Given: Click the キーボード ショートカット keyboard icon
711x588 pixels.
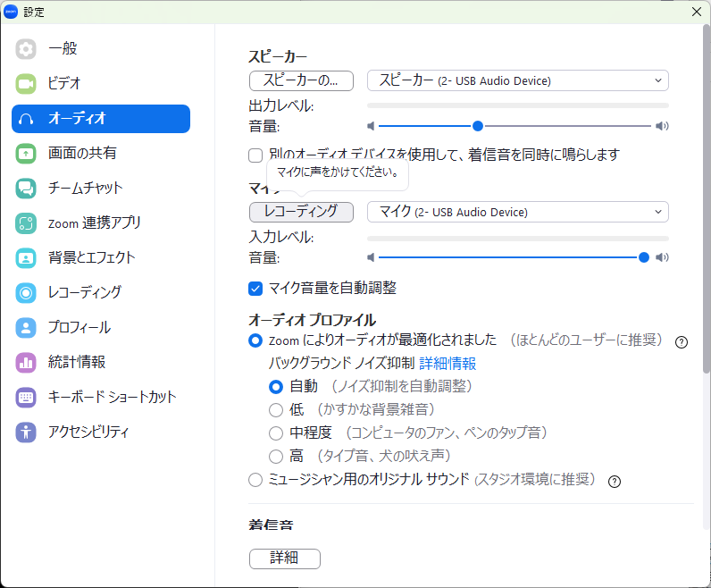Looking at the screenshot, I should pyautogui.click(x=26, y=398).
